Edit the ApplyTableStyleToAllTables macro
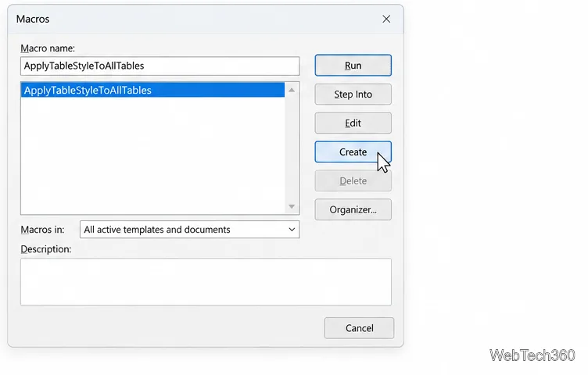The width and height of the screenshot is (588, 375). 353,123
